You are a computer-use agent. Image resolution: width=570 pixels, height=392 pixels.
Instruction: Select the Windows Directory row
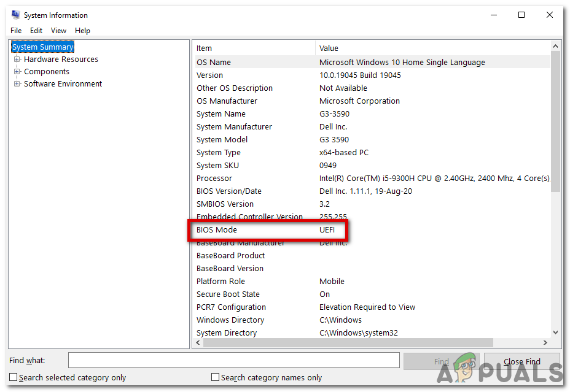coord(373,320)
